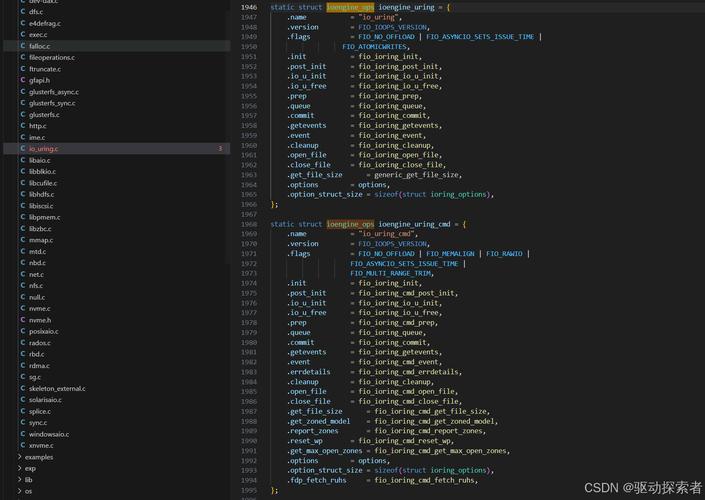
Task: Click fio_ioring_cmd_get_zoned_model in code
Action: coord(435,421)
